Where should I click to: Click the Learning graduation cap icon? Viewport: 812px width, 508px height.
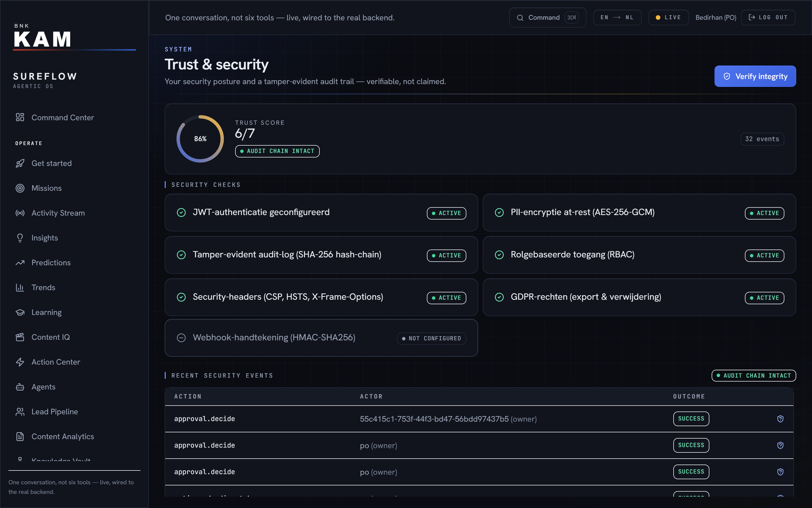20,312
